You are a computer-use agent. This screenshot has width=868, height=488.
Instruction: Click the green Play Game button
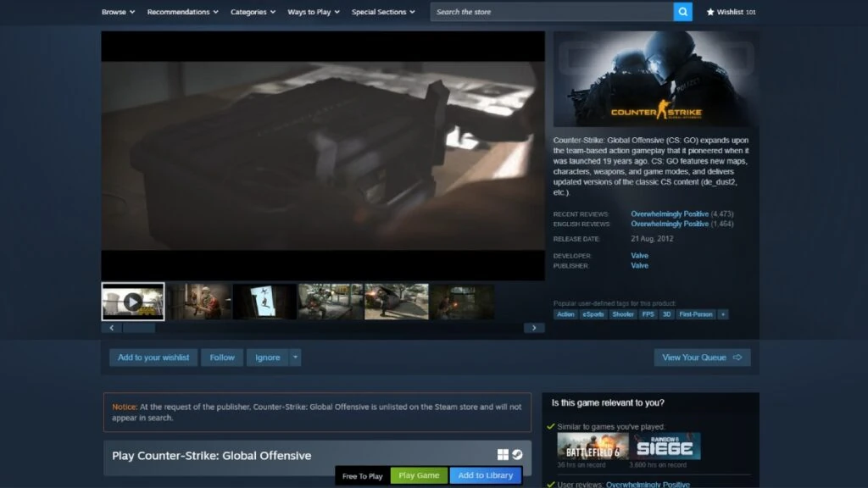pos(418,475)
